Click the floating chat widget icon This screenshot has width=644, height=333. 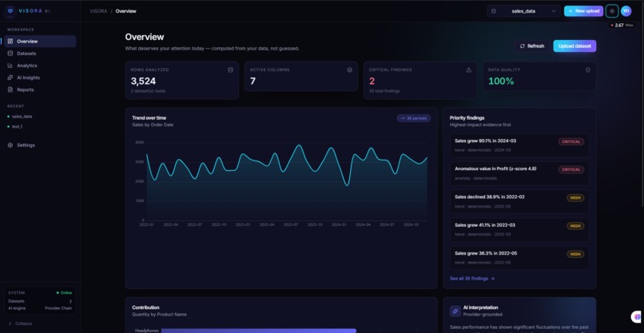pyautogui.click(x=638, y=316)
